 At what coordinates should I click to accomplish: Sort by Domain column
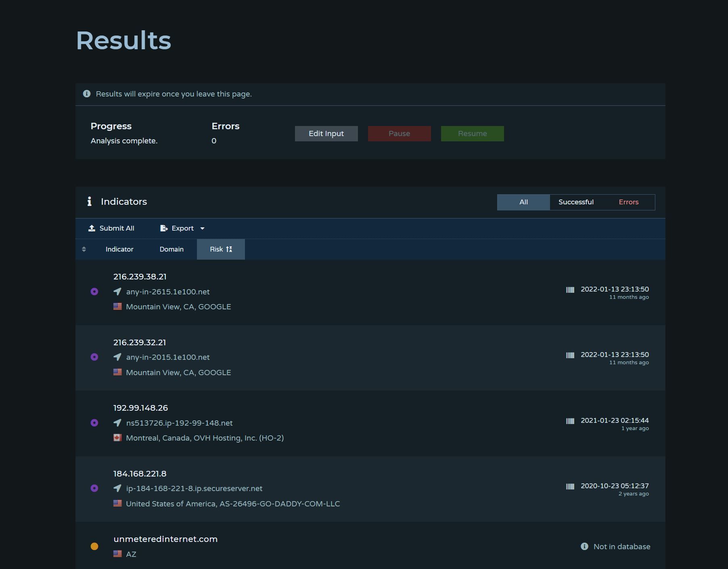172,249
